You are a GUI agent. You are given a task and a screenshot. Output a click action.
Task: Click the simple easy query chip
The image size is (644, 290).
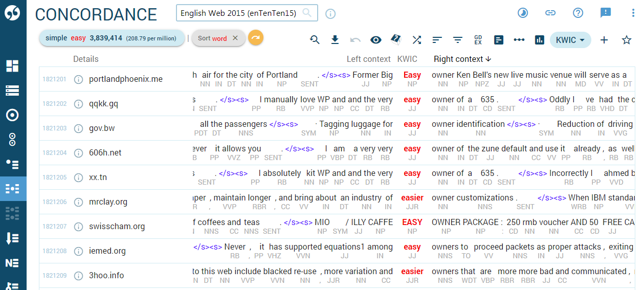tap(112, 38)
